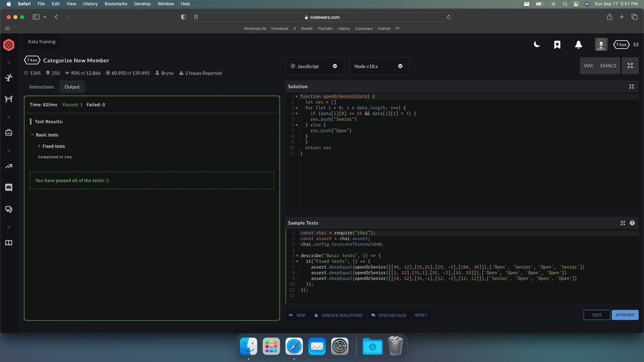The width and height of the screenshot is (644, 362).
Task: Switch to the Instructions tab
Action: tap(41, 87)
